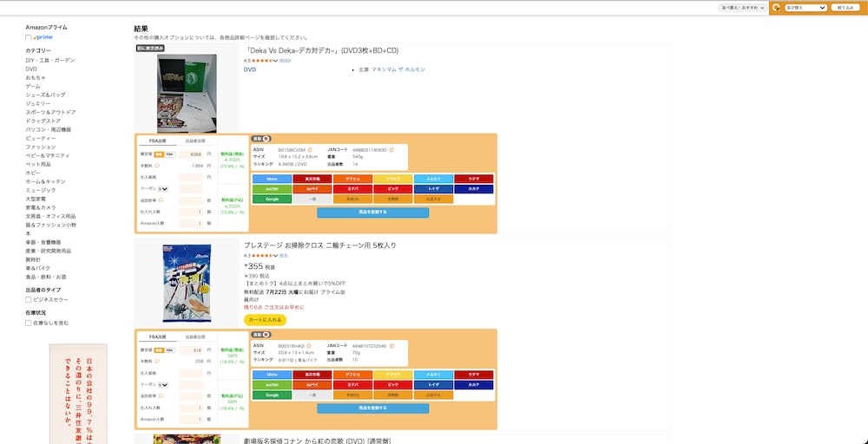Choose the 車&バイク category
This screenshot has width=868, height=444.
pyautogui.click(x=37, y=268)
